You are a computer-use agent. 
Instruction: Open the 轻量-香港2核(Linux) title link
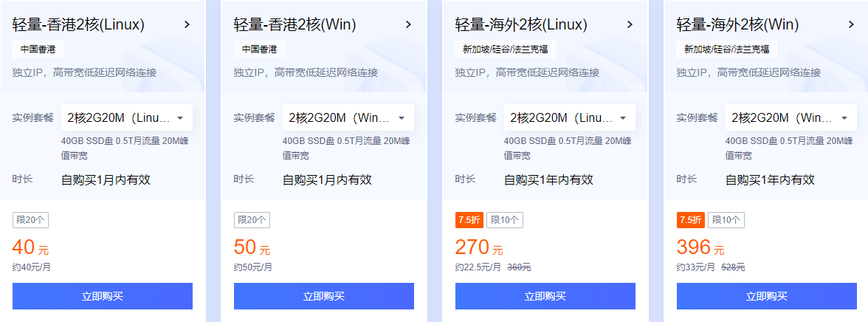pyautogui.click(x=78, y=24)
